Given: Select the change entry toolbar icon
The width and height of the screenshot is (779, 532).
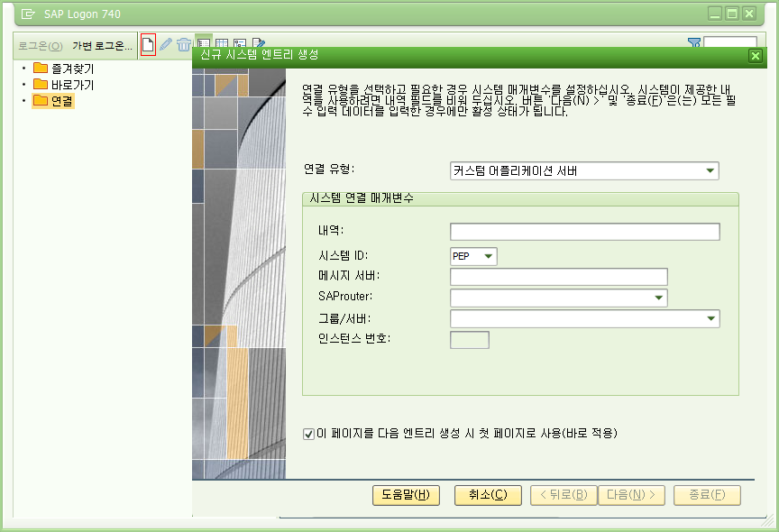Looking at the screenshot, I should (259, 43).
